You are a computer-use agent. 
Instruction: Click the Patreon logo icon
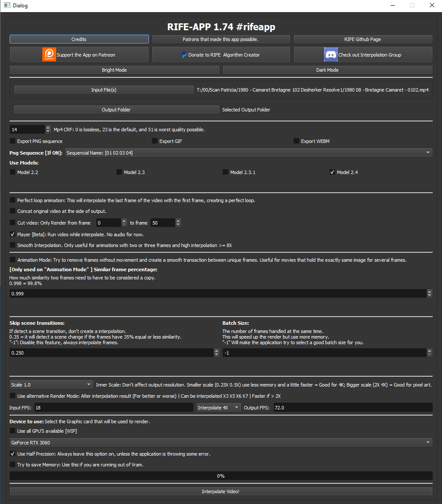coord(49,55)
